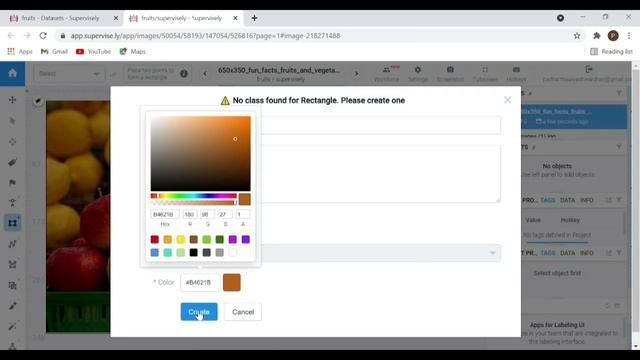Pick the white preset color swatch
The image size is (640, 360).
pyautogui.click(x=233, y=253)
